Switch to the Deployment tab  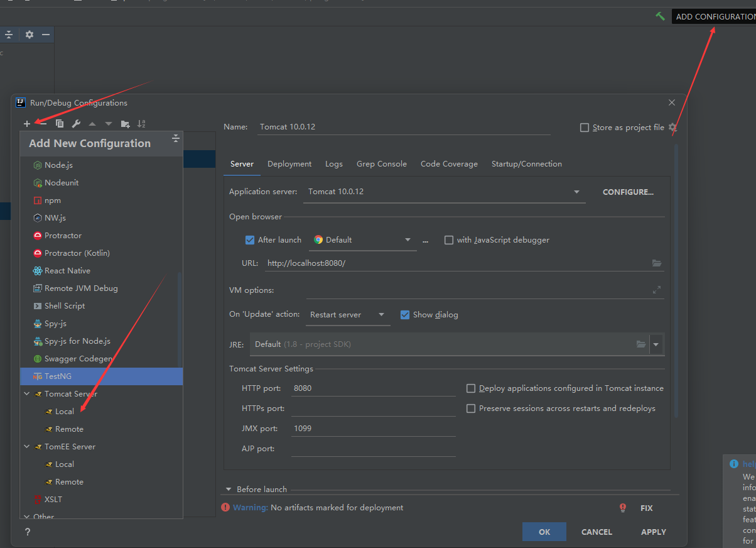click(289, 164)
